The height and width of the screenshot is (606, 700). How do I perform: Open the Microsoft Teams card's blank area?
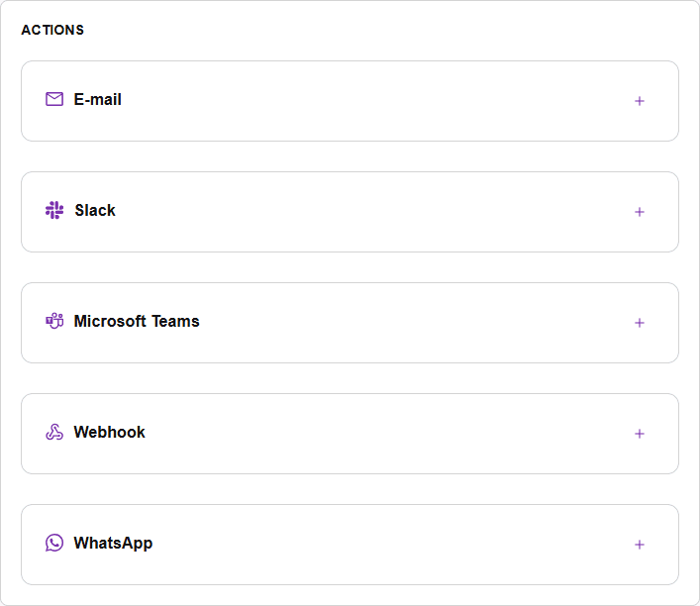(x=350, y=323)
